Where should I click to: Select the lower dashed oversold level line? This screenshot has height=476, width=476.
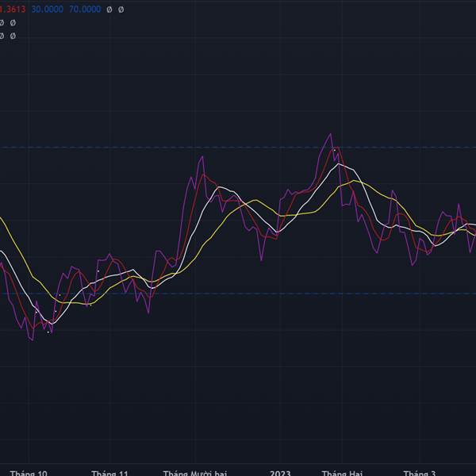(x=238, y=294)
